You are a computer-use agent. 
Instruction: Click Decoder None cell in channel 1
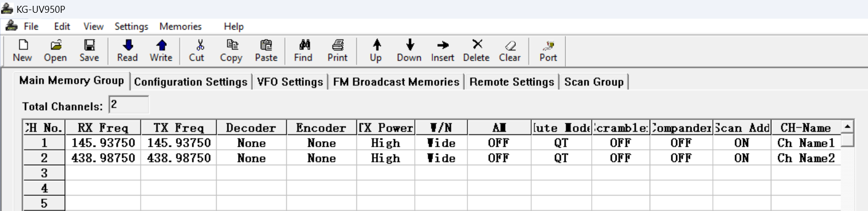(251, 142)
